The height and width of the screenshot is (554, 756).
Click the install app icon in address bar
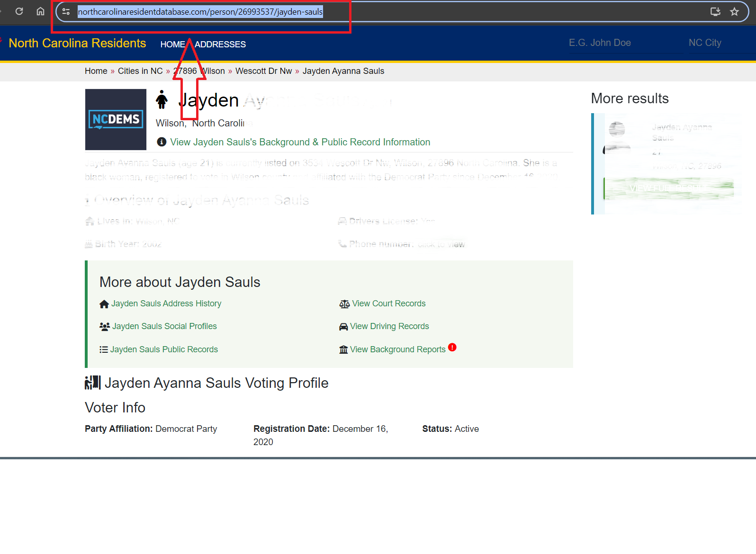[x=715, y=12]
